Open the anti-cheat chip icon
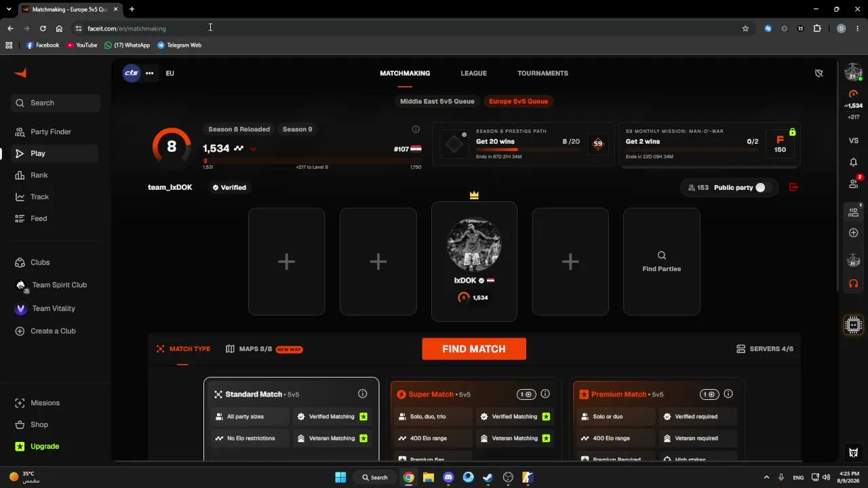868x488 pixels. 853,325
